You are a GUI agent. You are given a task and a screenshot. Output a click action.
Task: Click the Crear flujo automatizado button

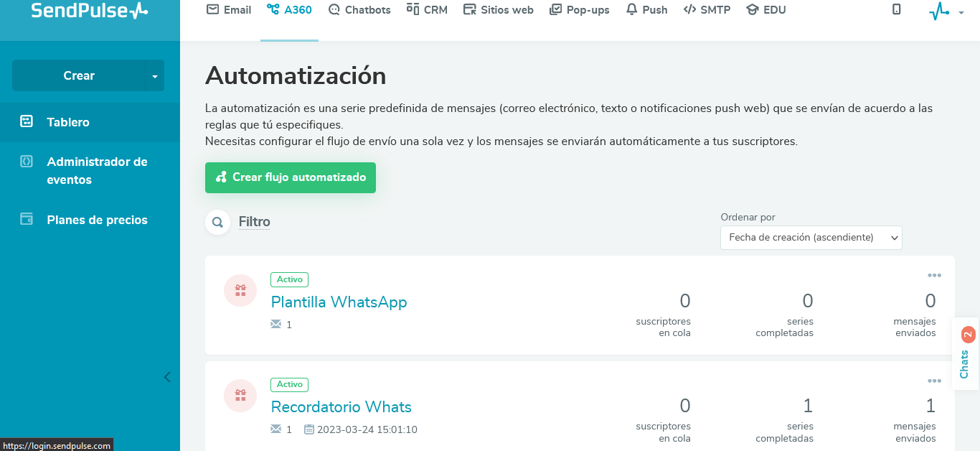coord(290,177)
